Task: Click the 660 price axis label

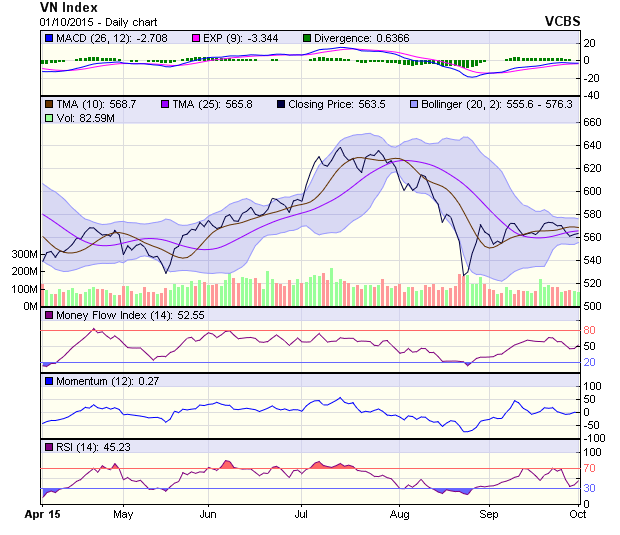Action: pos(595,123)
